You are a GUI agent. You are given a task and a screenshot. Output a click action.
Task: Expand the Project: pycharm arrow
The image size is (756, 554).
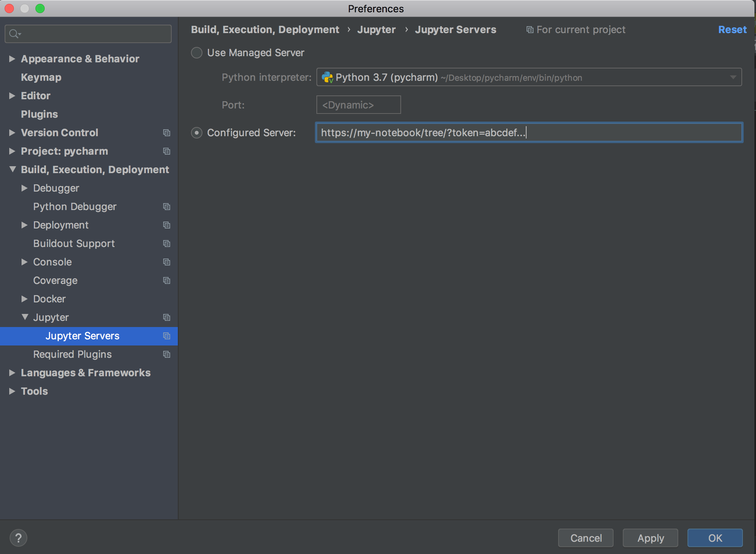(x=12, y=151)
